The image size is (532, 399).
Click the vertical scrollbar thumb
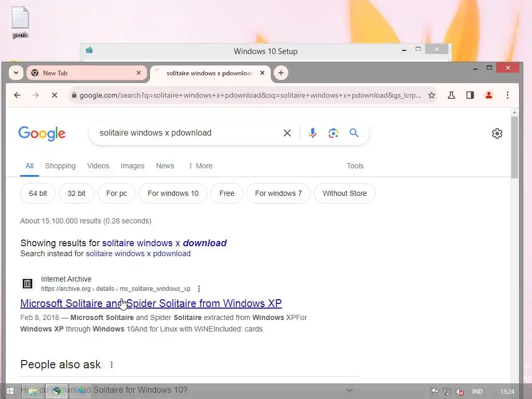(514, 147)
